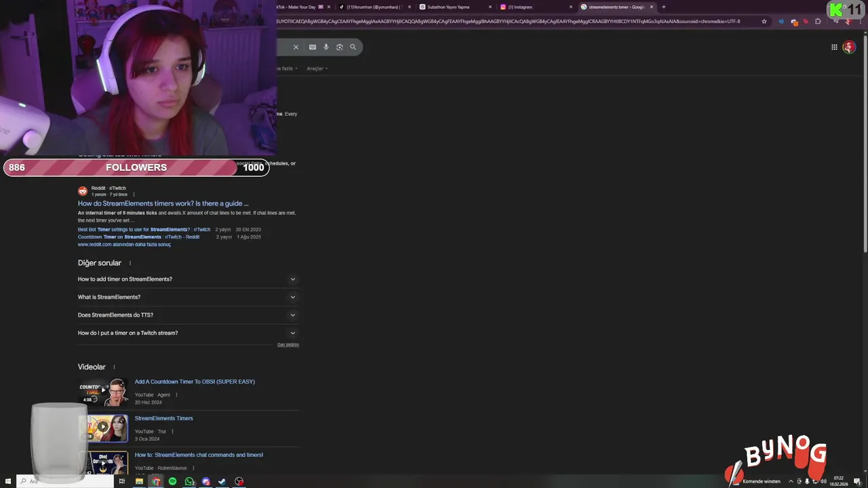Image resolution: width=868 pixels, height=488 pixels.
Task: Click the taskbar clock showing 07:22
Action: click(x=839, y=481)
